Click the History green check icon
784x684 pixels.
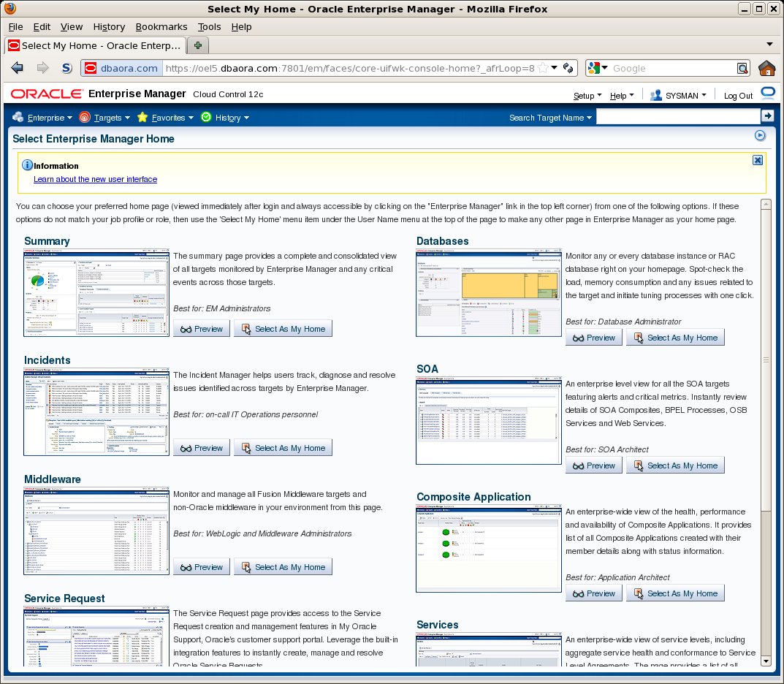206,117
